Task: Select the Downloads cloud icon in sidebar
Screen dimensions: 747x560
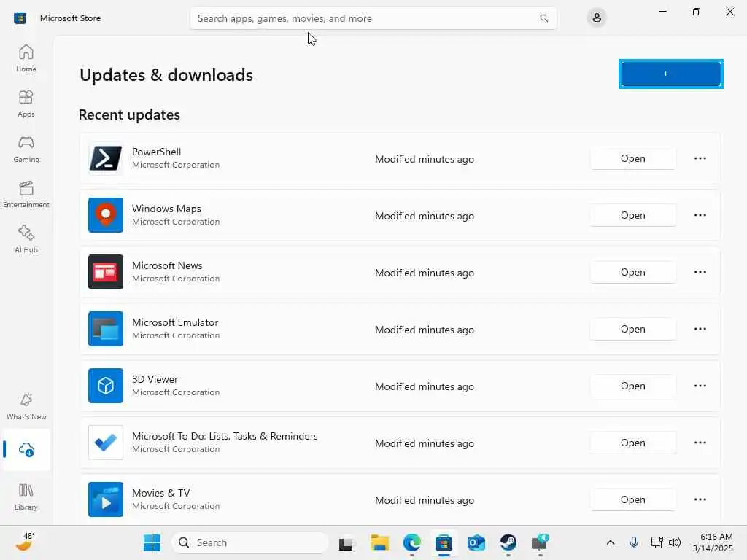Action: (x=26, y=449)
